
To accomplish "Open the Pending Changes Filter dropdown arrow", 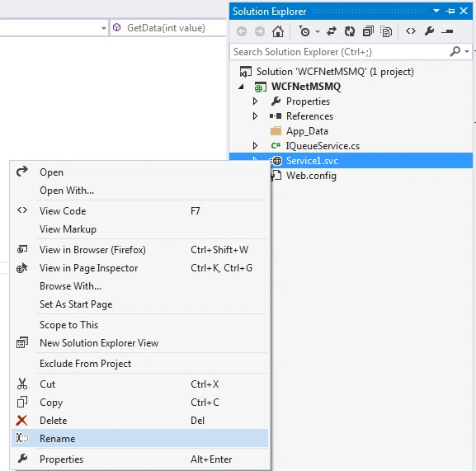I will tap(318, 31).
